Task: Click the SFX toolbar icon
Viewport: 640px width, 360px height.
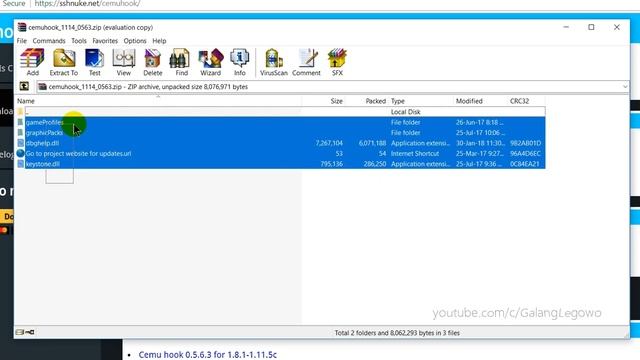Action: 337,62
